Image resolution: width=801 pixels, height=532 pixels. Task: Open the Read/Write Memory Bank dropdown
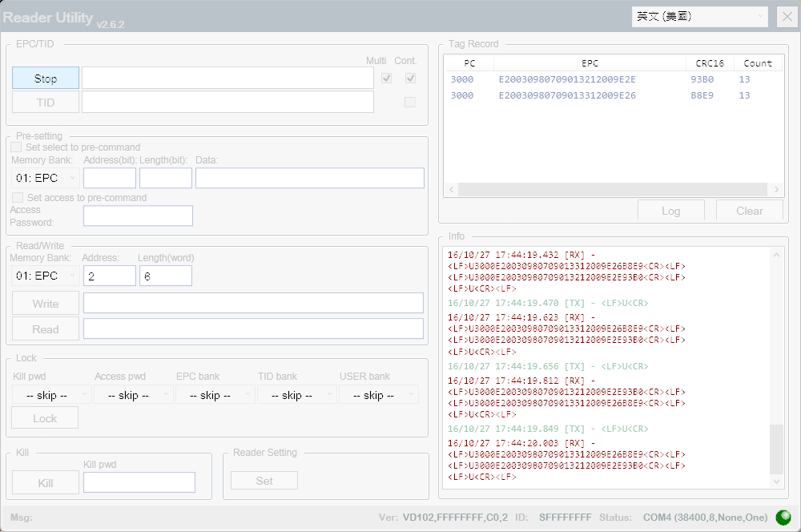[45, 276]
